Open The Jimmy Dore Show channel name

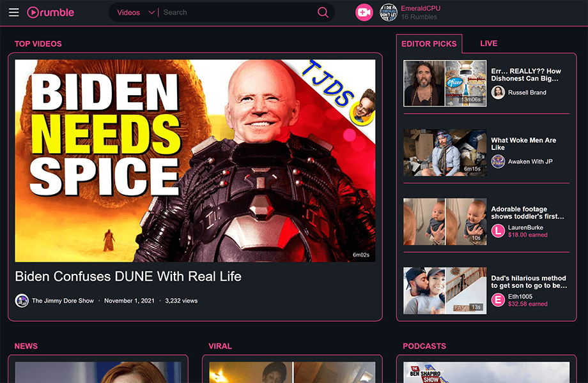[63, 301]
